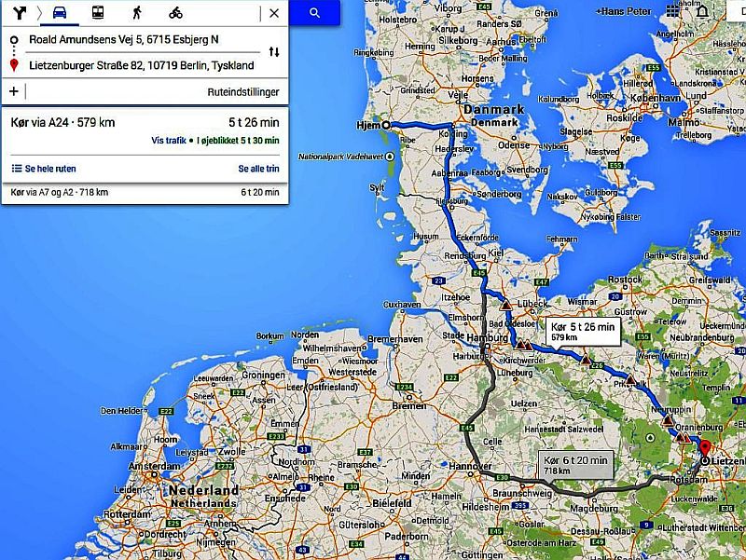Click the Groningen city label
746x560 pixels.
(x=263, y=375)
